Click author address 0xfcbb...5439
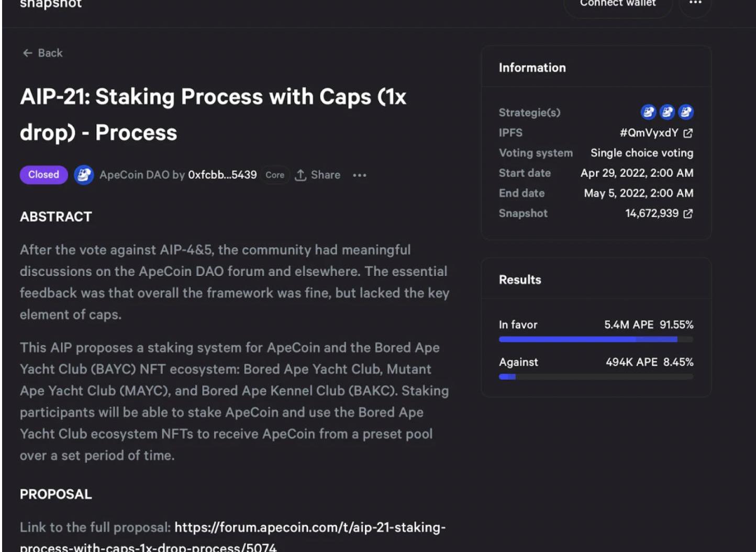This screenshot has height=552, width=756. (223, 175)
